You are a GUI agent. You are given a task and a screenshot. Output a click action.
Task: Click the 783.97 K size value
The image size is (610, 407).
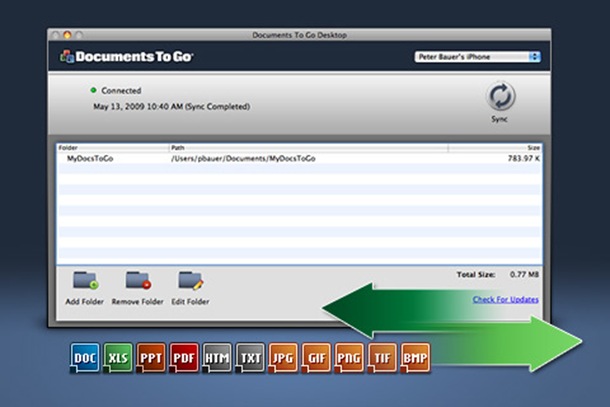point(524,158)
